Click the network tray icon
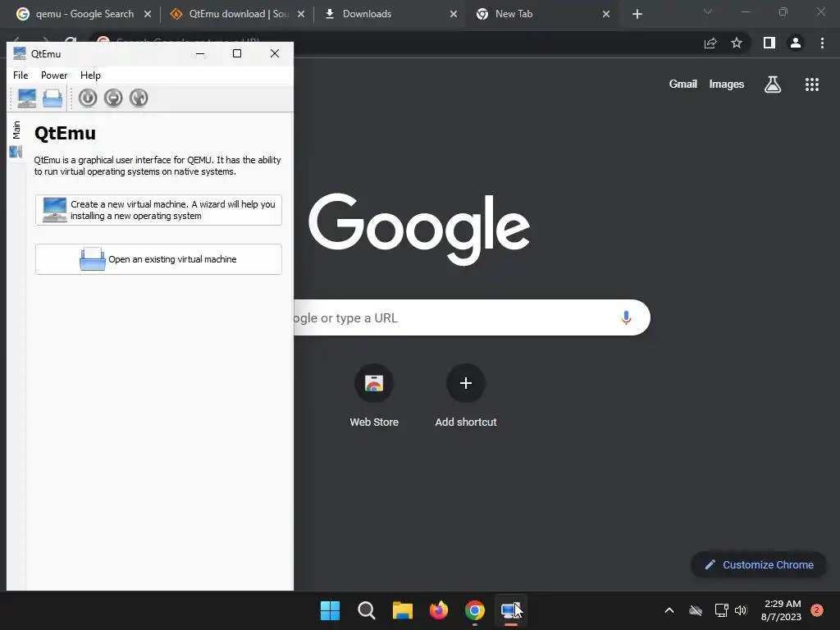 point(721,610)
